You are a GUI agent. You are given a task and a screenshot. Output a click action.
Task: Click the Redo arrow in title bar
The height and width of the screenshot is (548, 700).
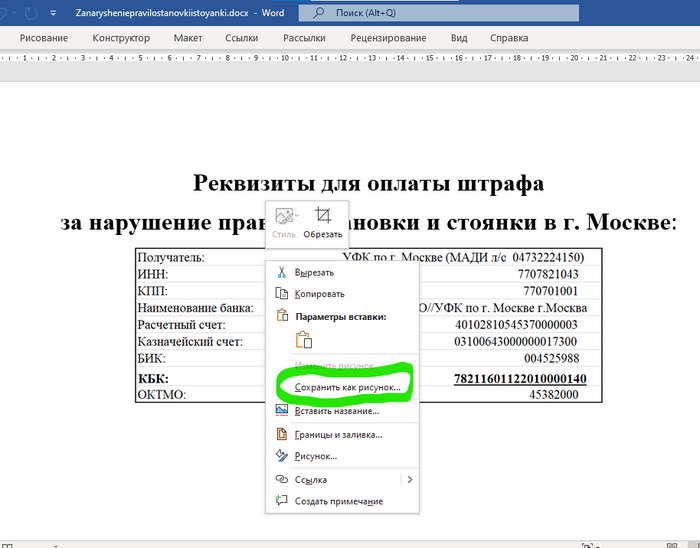tap(31, 13)
